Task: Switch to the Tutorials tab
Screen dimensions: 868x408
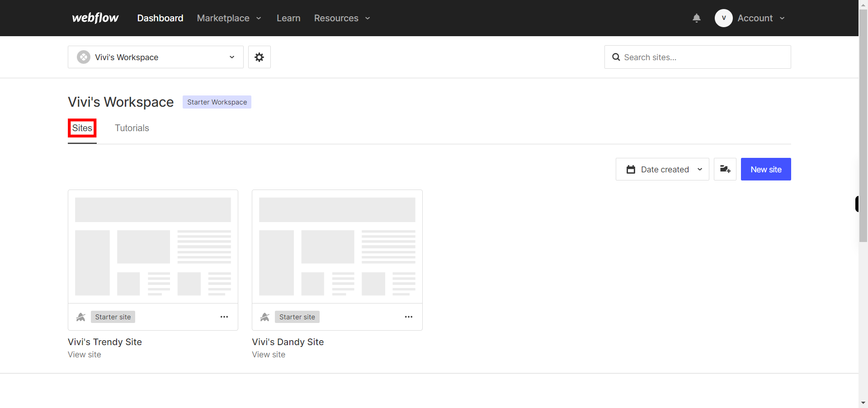Action: point(132,128)
